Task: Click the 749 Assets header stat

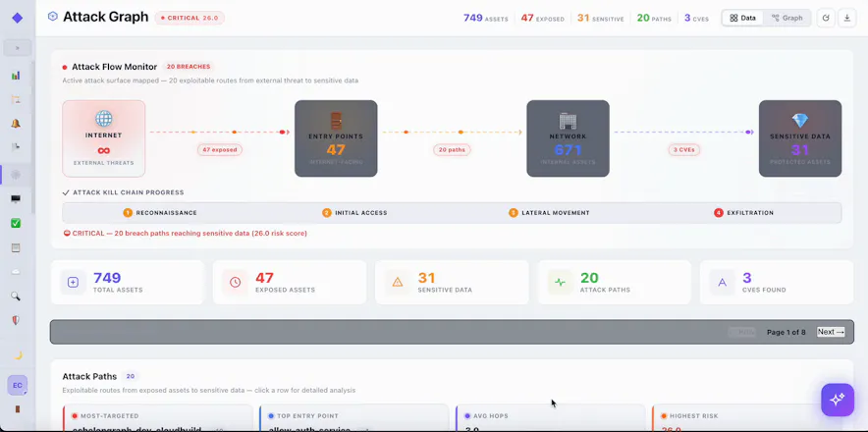Action: click(x=485, y=18)
